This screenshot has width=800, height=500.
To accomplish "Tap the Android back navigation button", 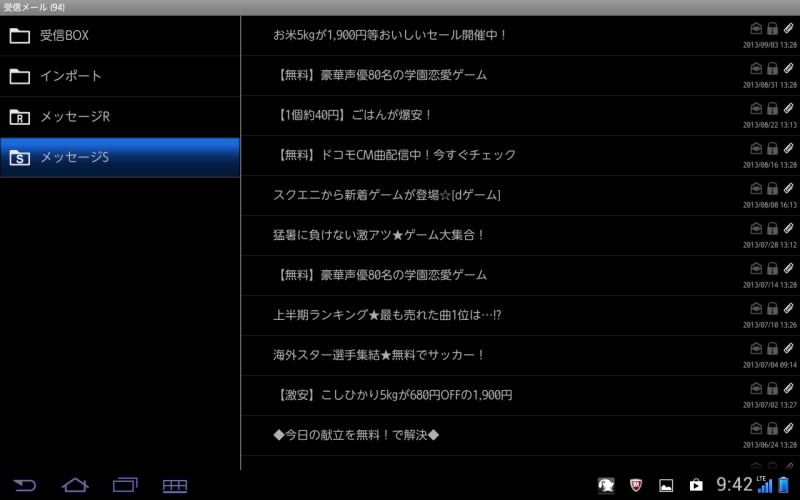I will pos(24,485).
